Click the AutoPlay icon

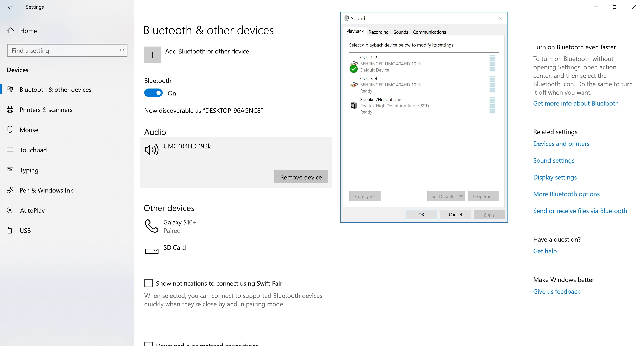coord(10,210)
